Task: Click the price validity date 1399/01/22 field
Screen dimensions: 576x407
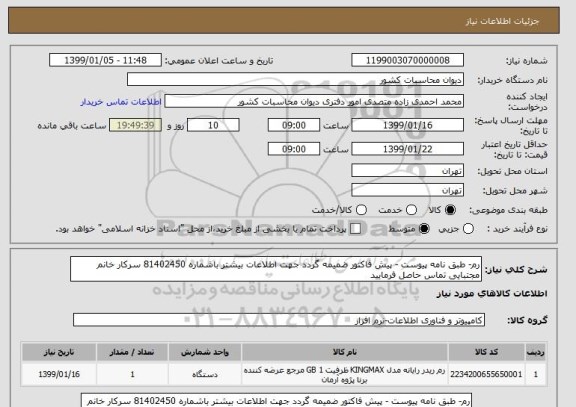Action: [x=407, y=149]
